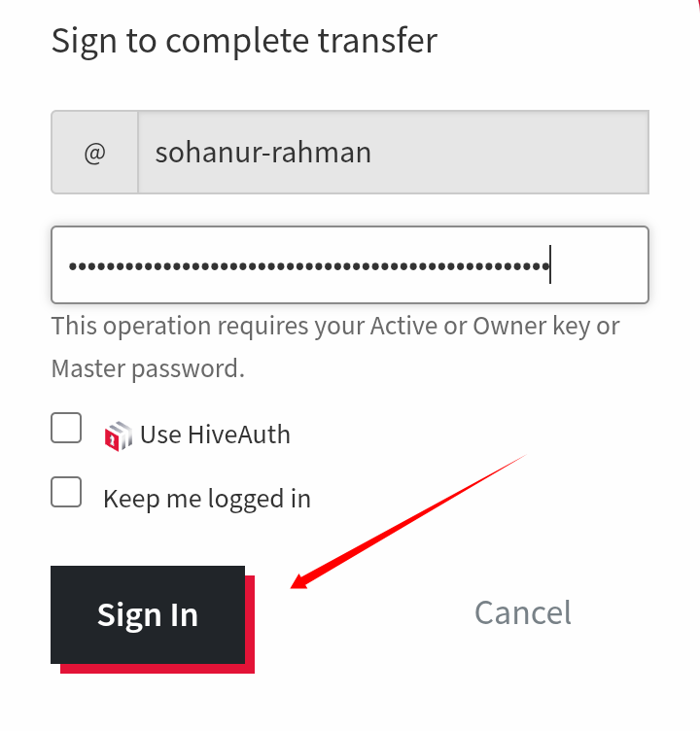Viewport: 700px width, 731px height.
Task: Place cursor at end of password dots
Action: click(550, 264)
